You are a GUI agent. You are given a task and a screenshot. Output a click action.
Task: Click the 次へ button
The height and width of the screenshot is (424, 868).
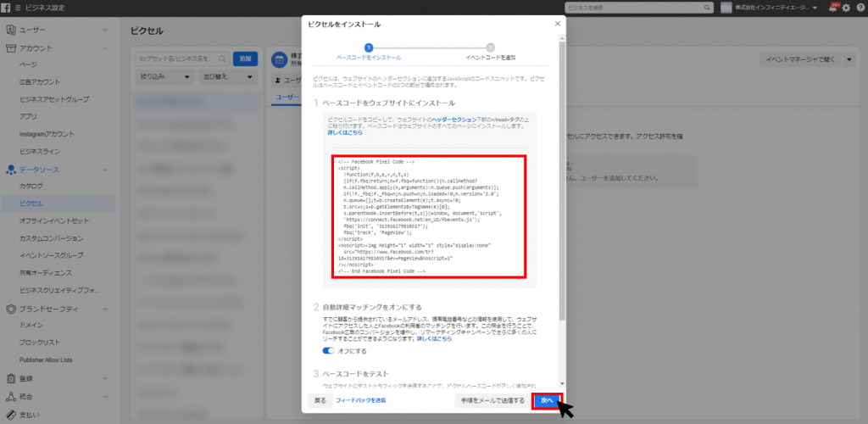point(547,400)
